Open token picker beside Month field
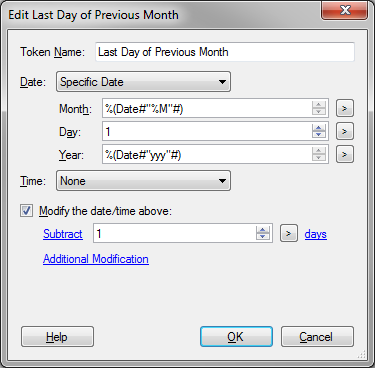The height and width of the screenshot is (368, 375). [x=345, y=108]
